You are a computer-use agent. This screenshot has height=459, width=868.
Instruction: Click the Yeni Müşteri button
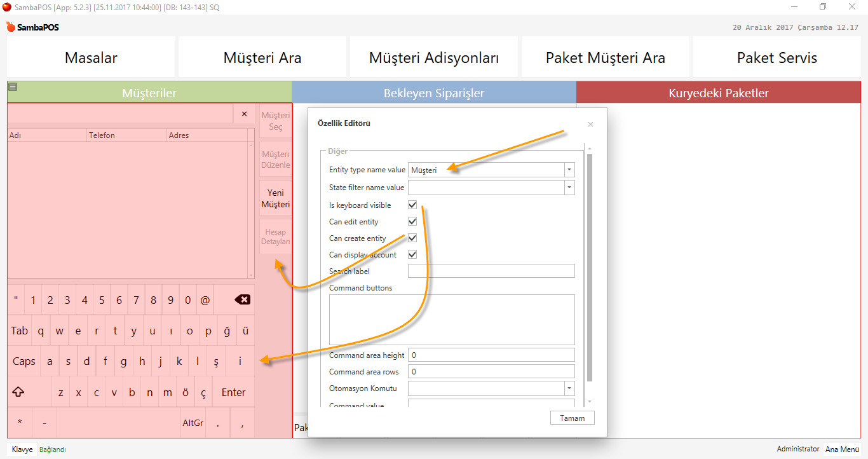click(275, 198)
